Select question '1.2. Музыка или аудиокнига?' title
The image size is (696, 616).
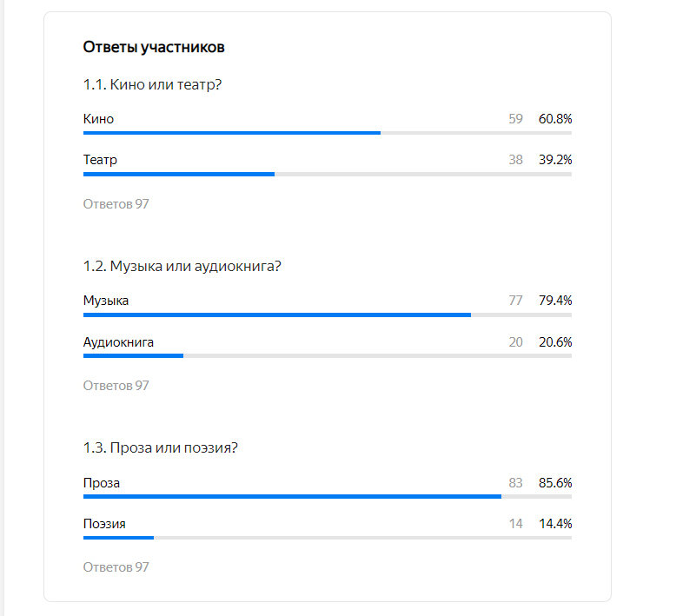182,266
